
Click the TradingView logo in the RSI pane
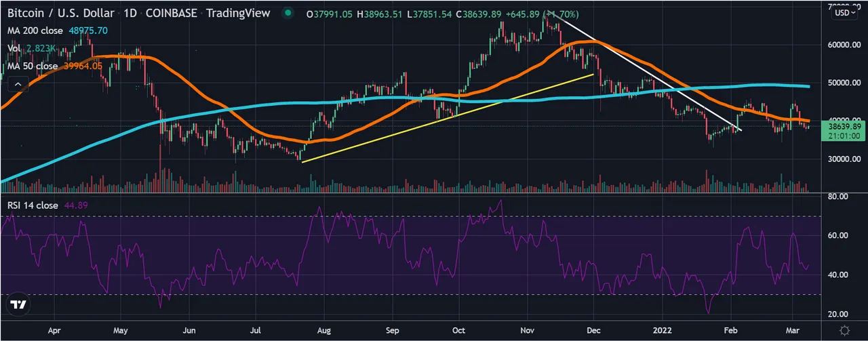click(x=18, y=306)
